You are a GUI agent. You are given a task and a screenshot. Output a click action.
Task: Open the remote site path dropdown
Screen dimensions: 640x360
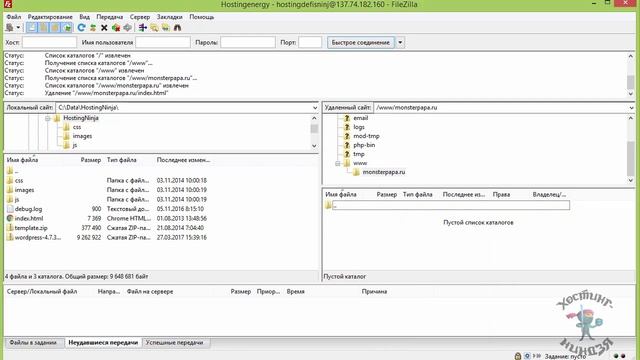(x=631, y=108)
